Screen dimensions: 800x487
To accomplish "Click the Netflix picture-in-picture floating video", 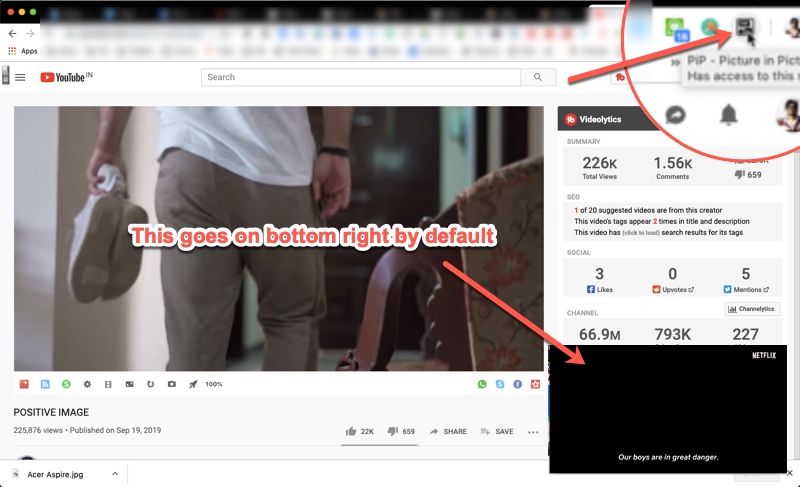I will (668, 409).
